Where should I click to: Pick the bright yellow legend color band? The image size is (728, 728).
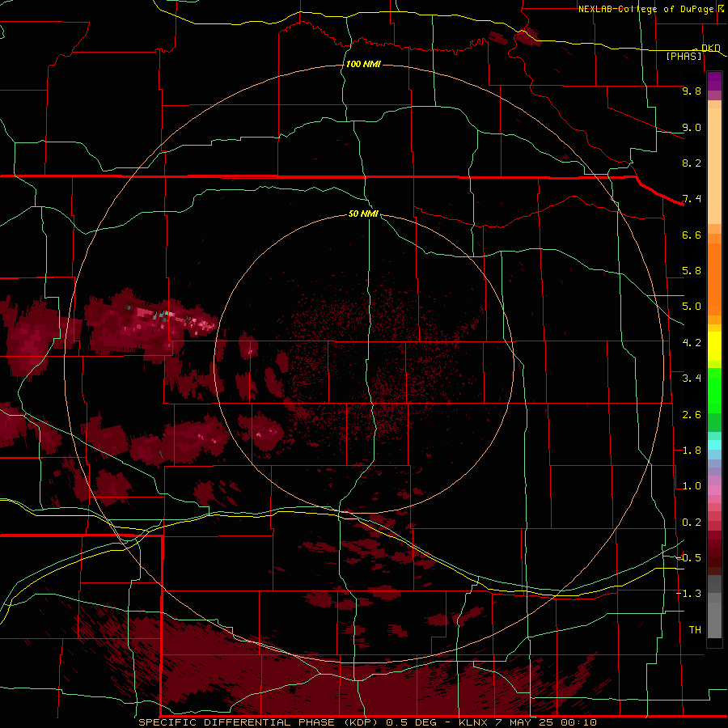(x=714, y=346)
